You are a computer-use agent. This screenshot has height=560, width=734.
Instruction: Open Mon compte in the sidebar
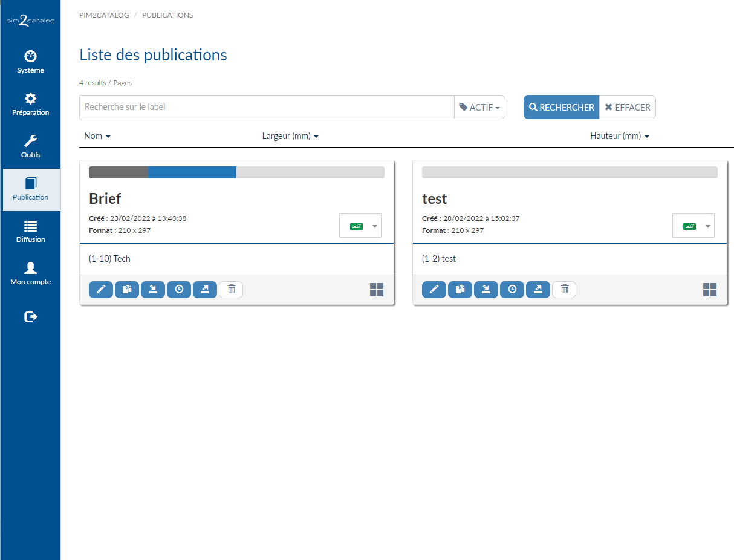[x=31, y=274]
